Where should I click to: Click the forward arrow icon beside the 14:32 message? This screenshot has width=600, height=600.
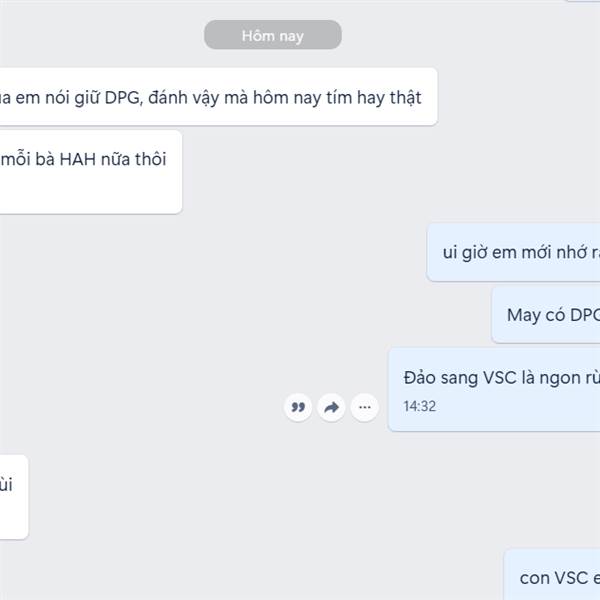tap(331, 407)
